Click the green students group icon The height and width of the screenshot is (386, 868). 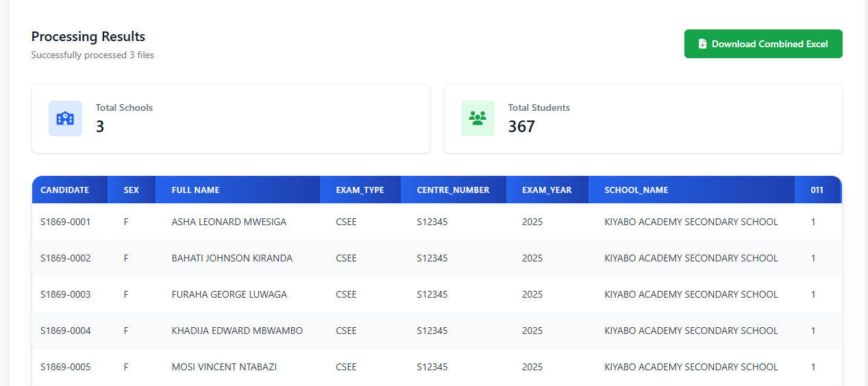click(x=478, y=118)
